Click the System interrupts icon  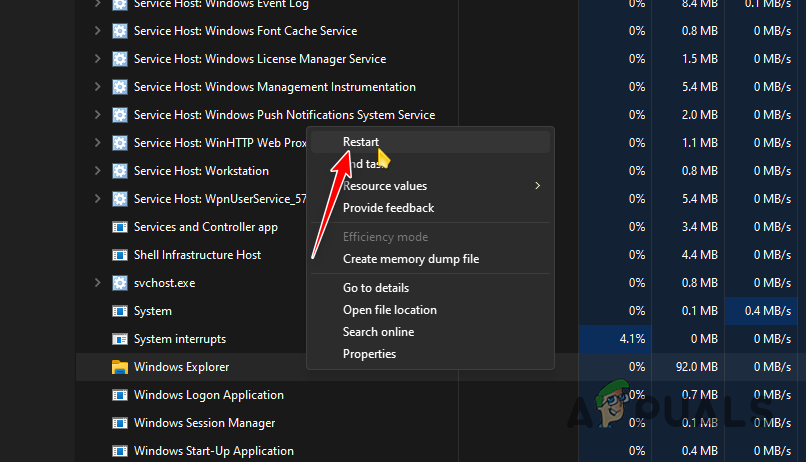click(x=120, y=339)
